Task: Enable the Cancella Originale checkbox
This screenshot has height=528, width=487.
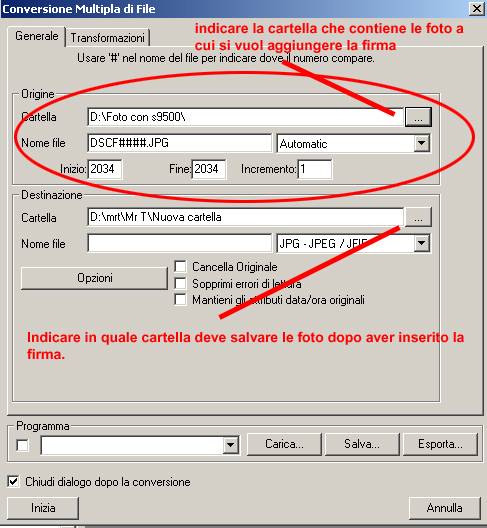Action: 181,266
